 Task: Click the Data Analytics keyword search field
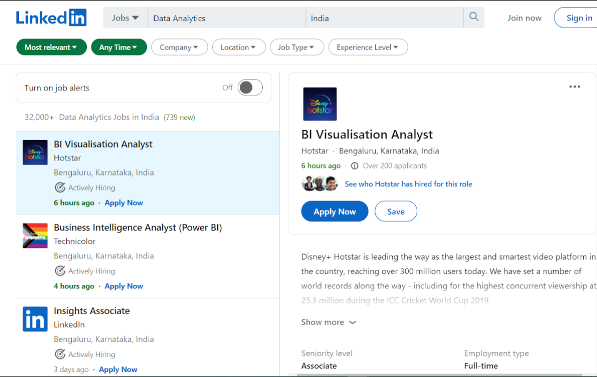pos(227,18)
